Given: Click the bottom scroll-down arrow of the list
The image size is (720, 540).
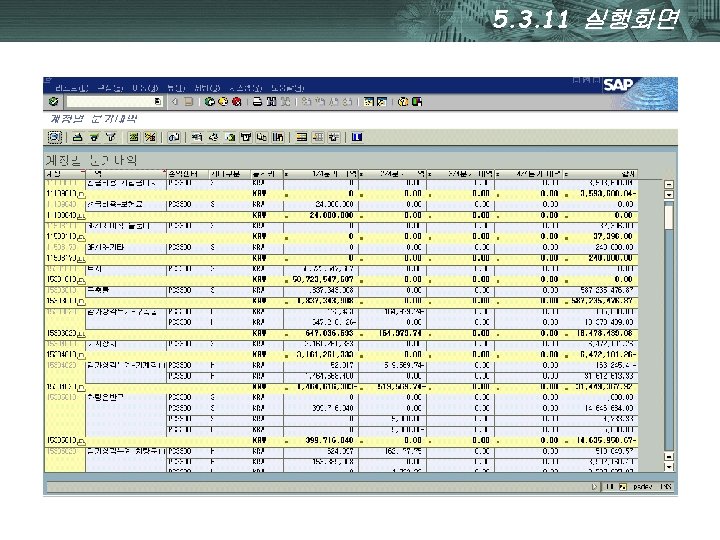Looking at the screenshot, I should [669, 467].
